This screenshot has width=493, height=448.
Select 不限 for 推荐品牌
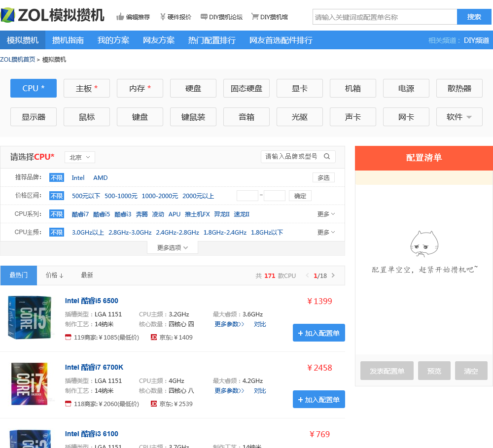coord(57,177)
